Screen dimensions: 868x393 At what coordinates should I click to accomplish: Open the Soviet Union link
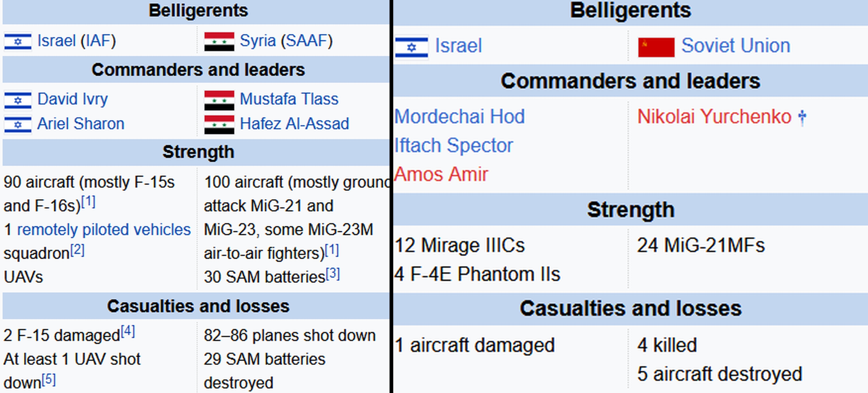736,45
